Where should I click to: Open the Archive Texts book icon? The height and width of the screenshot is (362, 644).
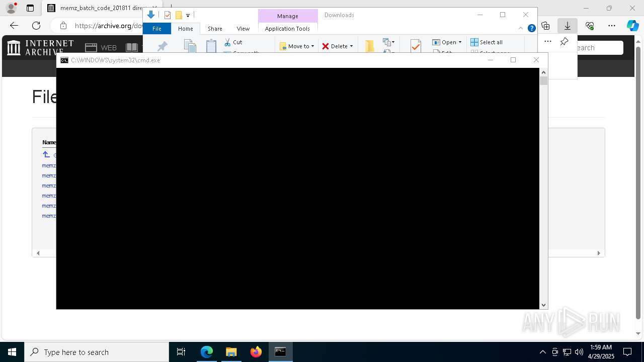(x=132, y=48)
